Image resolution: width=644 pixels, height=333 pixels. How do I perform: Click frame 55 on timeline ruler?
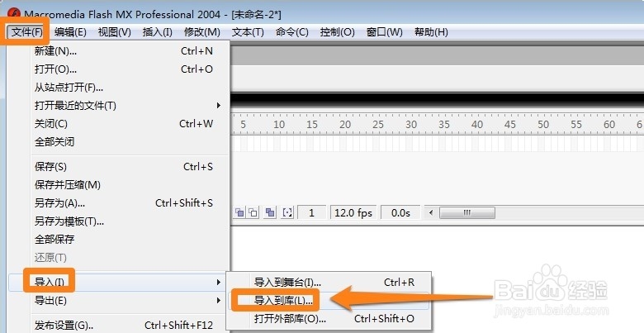(575, 125)
